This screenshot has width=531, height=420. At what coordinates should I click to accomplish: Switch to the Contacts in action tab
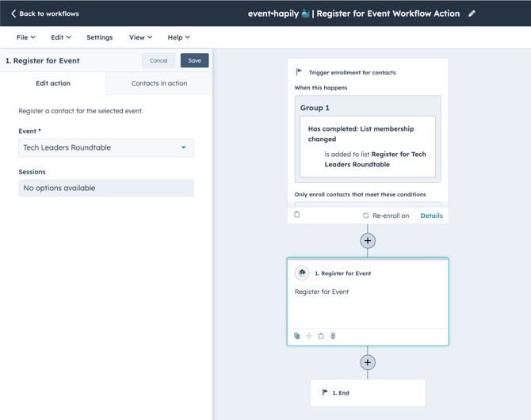click(159, 83)
